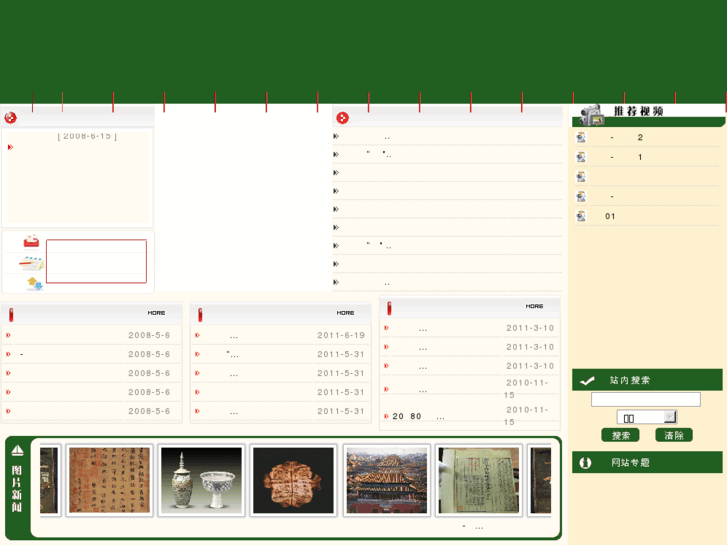The image size is (727, 545).
Task: Open the 站内搜索 category dropdown
Action: (646, 417)
